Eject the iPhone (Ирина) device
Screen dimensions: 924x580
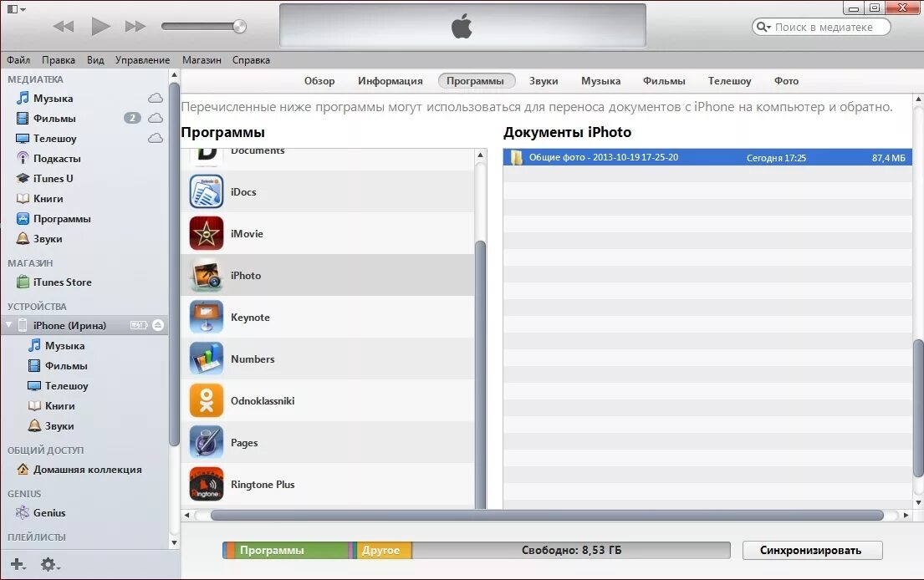(x=158, y=325)
